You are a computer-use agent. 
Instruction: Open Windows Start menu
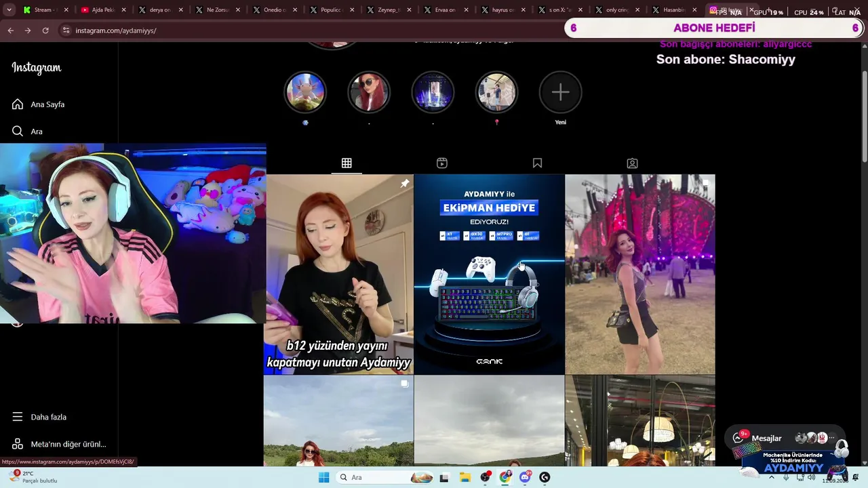click(324, 477)
